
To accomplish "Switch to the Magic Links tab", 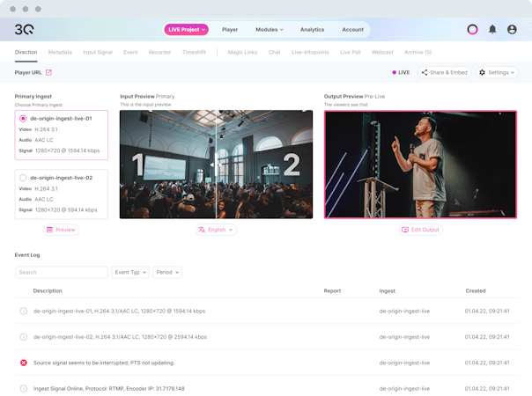I will click(x=242, y=52).
